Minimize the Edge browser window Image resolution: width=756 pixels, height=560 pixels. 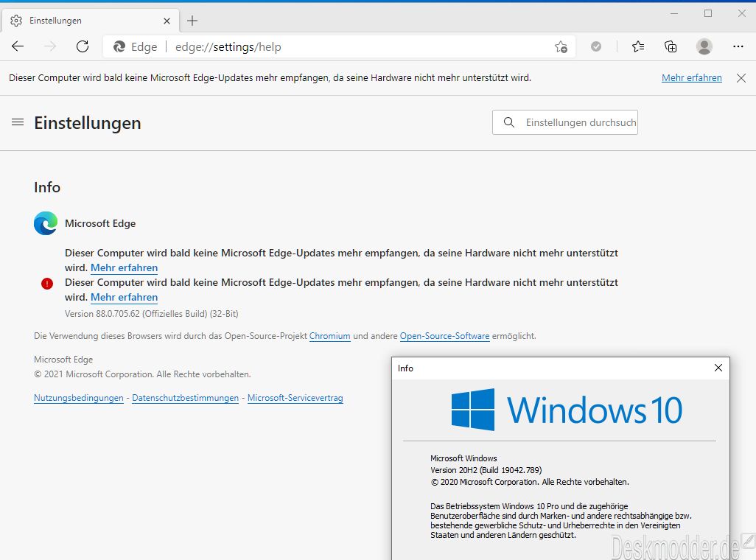coord(674,13)
